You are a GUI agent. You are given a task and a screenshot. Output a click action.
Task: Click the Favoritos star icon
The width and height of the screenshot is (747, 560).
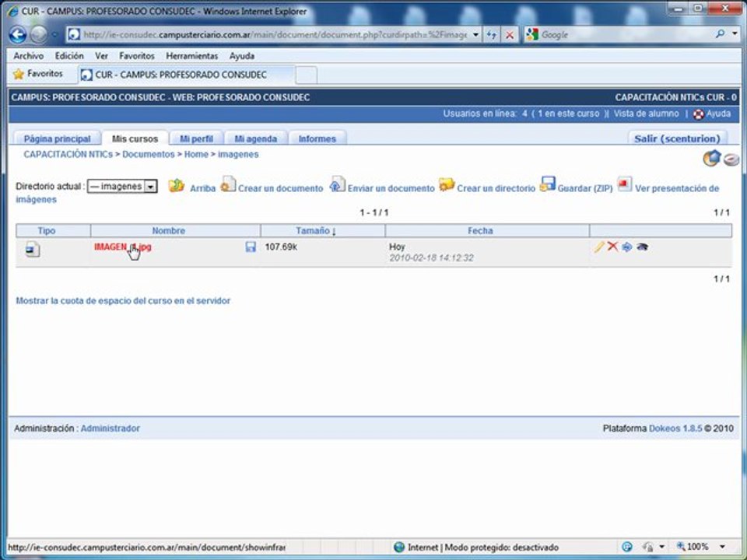coord(19,75)
